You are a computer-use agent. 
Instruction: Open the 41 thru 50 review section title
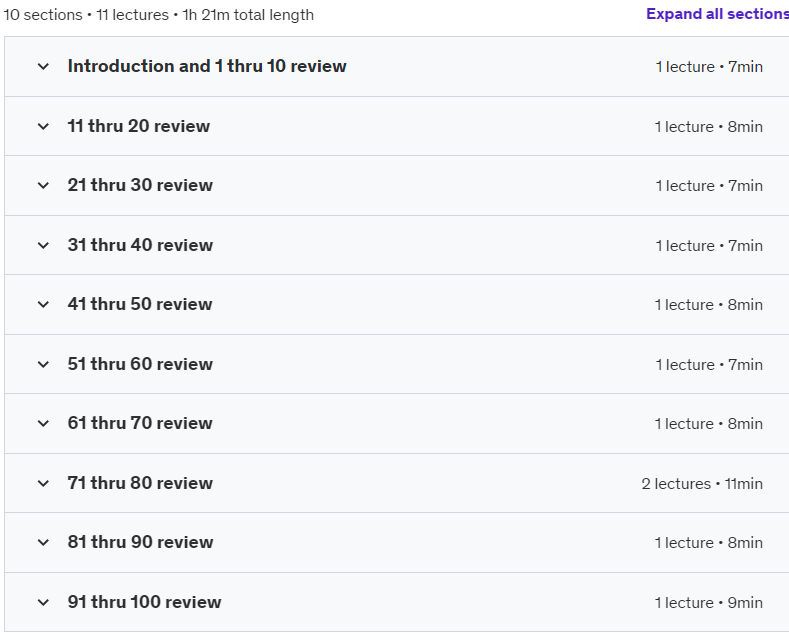(140, 304)
